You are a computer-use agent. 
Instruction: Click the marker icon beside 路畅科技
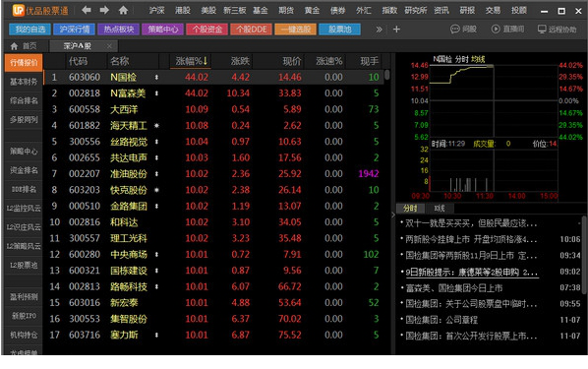click(156, 286)
